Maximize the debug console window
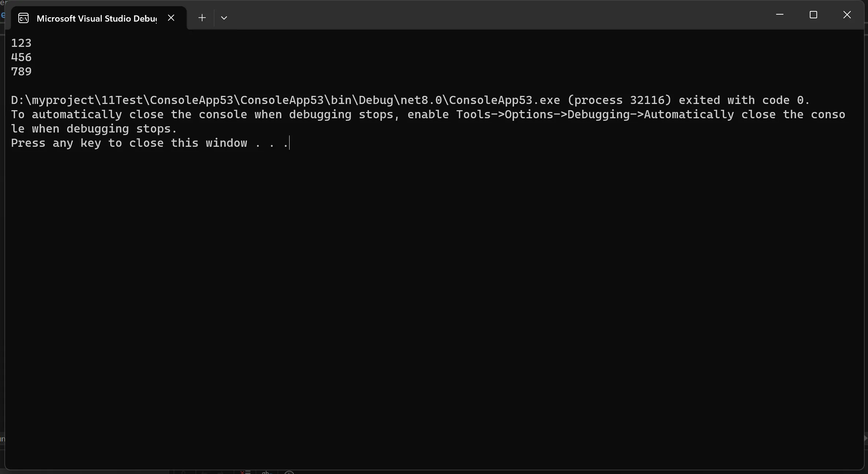 813,15
